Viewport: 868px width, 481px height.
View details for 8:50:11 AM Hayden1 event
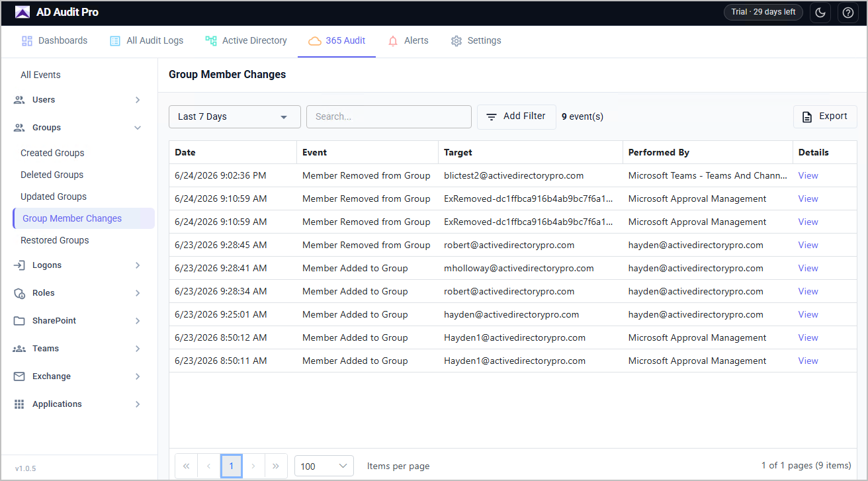point(808,361)
